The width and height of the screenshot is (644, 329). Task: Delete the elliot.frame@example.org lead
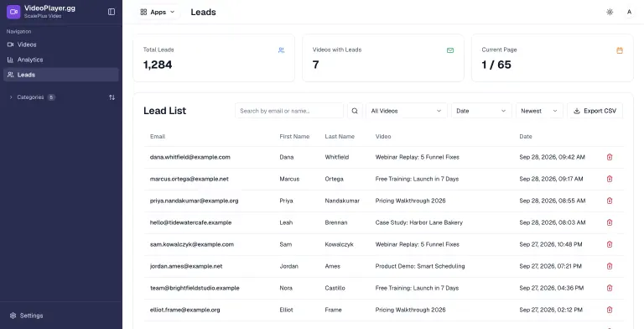pos(610,310)
